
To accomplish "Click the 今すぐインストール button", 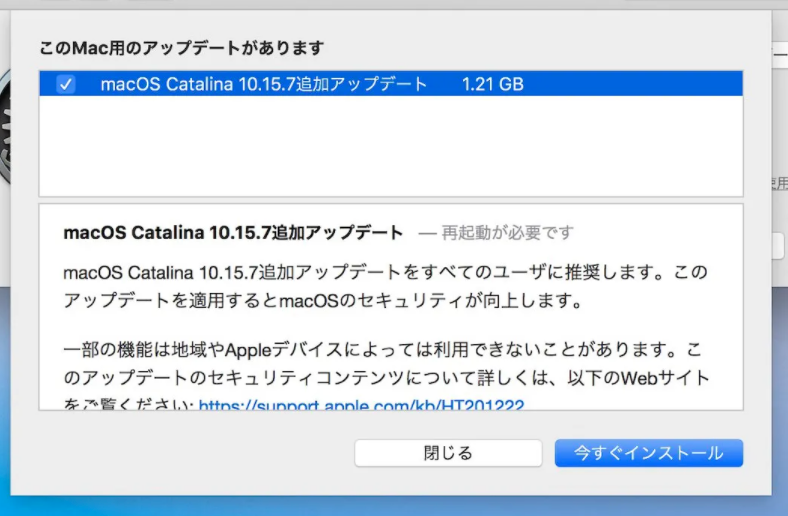I will [x=649, y=453].
